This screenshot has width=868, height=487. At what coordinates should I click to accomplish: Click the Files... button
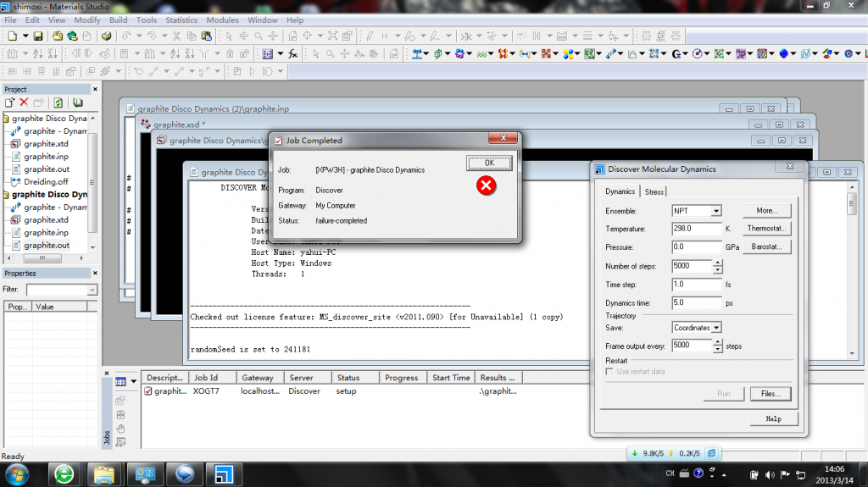(771, 394)
